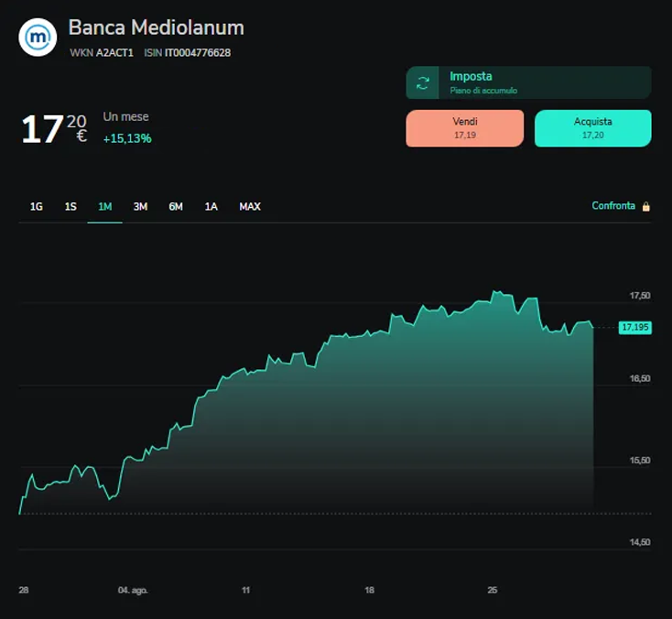This screenshot has height=619, width=672.
Task: Click the savings plan recurring arrows icon
Action: click(x=423, y=82)
